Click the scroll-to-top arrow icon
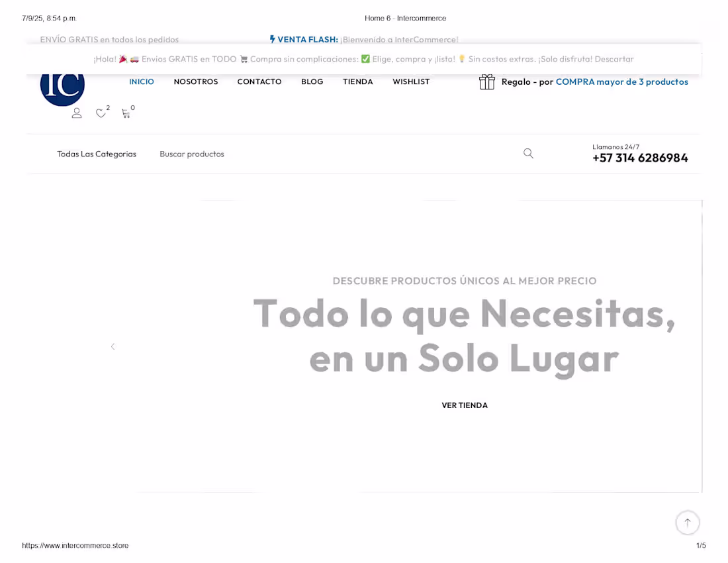This screenshot has height=563, width=728. click(x=688, y=523)
